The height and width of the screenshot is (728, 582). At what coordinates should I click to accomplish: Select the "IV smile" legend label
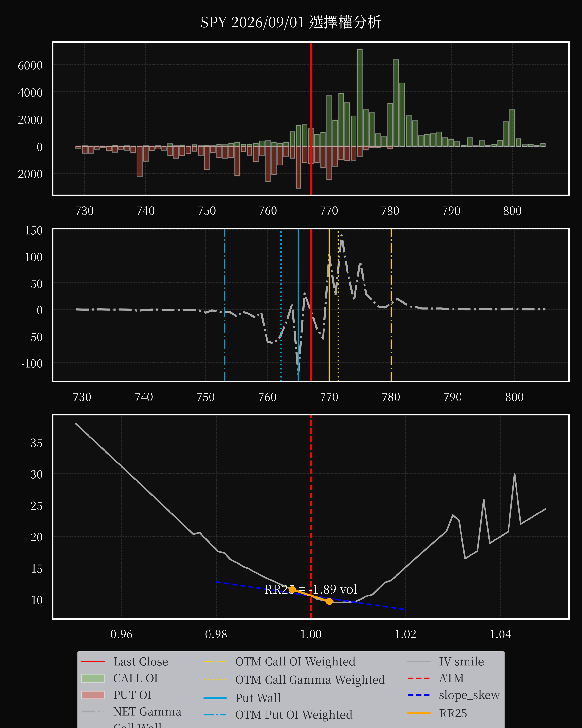tap(461, 662)
